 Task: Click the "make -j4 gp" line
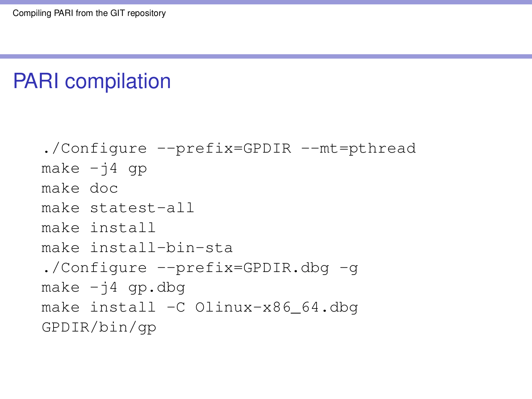(x=94, y=169)
